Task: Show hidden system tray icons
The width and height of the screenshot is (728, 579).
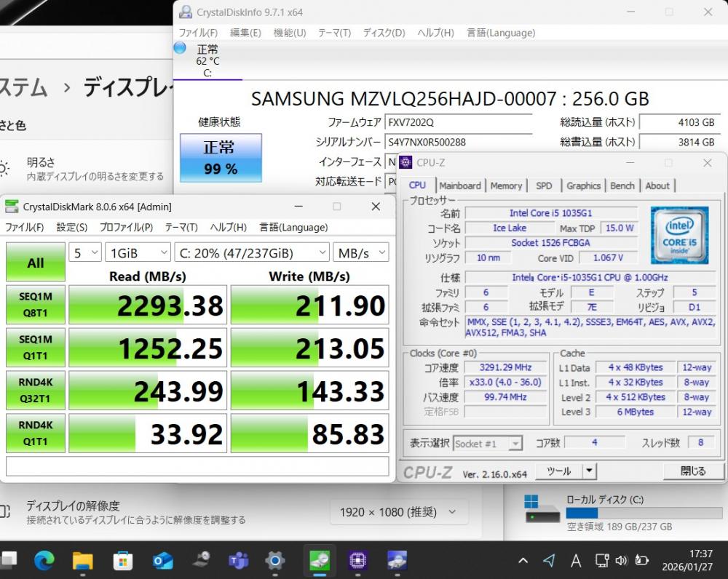Action: coord(523,561)
